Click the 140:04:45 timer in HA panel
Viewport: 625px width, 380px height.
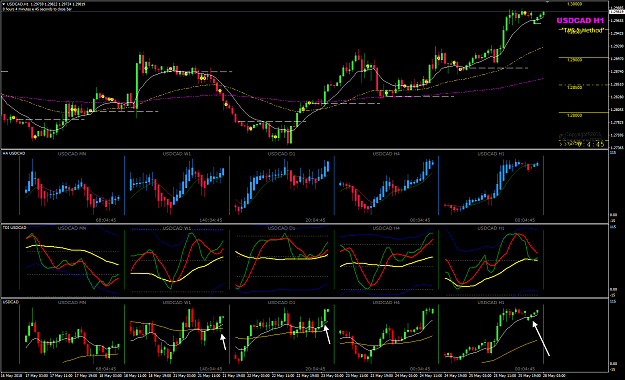tap(211, 220)
